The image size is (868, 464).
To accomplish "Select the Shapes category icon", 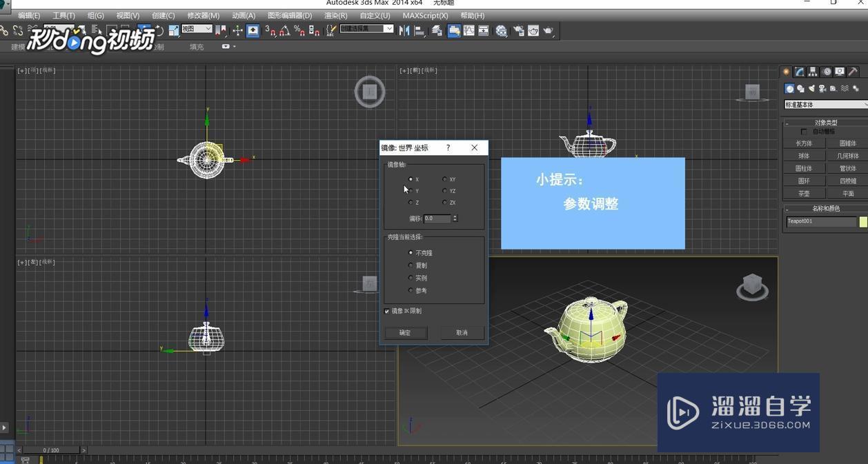I will 800,88.
